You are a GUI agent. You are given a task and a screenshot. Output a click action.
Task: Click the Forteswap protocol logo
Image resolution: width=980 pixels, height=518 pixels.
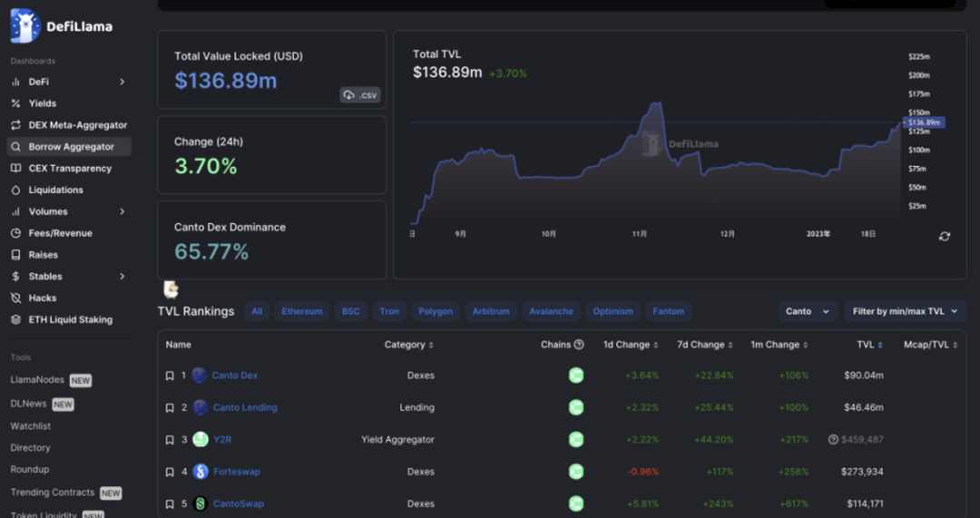tap(200, 471)
